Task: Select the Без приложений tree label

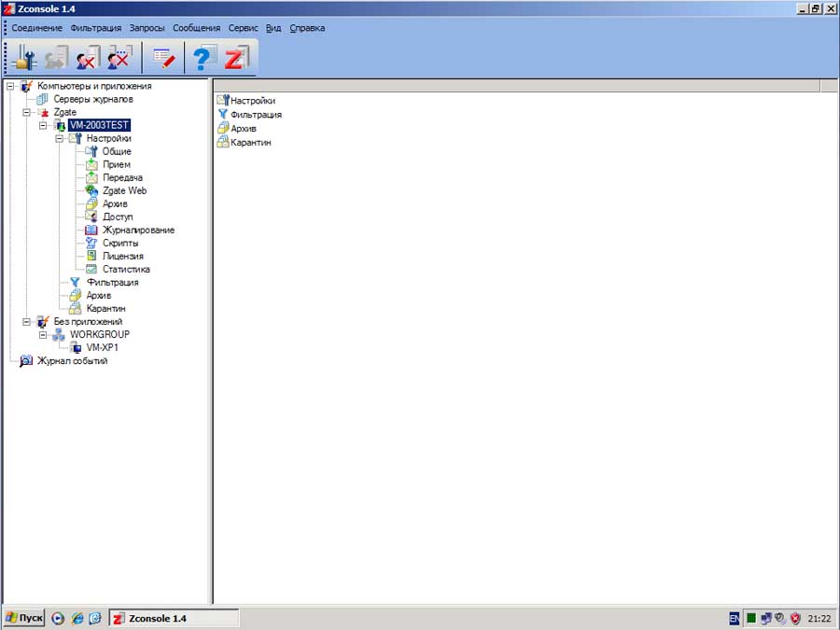Action: click(88, 321)
